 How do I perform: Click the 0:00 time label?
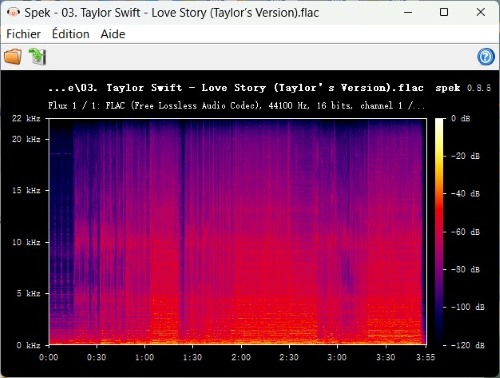click(49, 357)
